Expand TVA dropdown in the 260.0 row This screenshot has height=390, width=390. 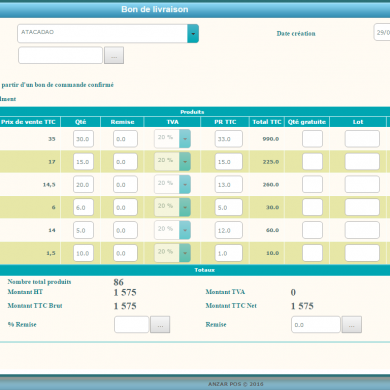[185, 184]
